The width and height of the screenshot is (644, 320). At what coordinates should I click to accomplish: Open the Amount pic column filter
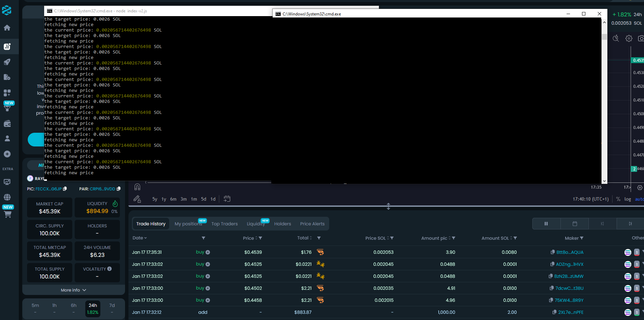(x=454, y=238)
